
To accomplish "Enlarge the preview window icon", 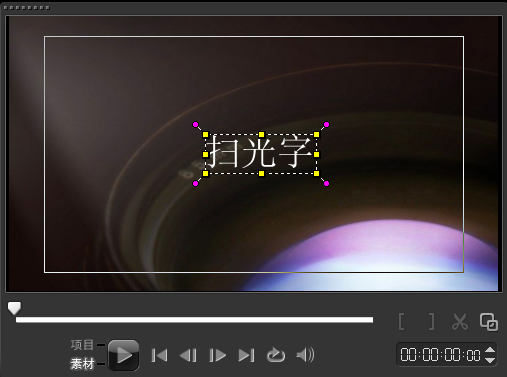I will click(489, 322).
